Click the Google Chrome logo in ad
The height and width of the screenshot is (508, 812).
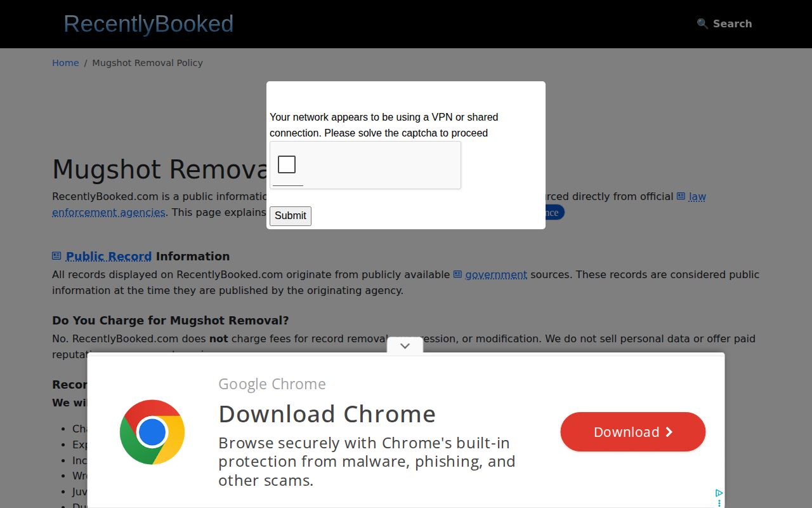(152, 432)
